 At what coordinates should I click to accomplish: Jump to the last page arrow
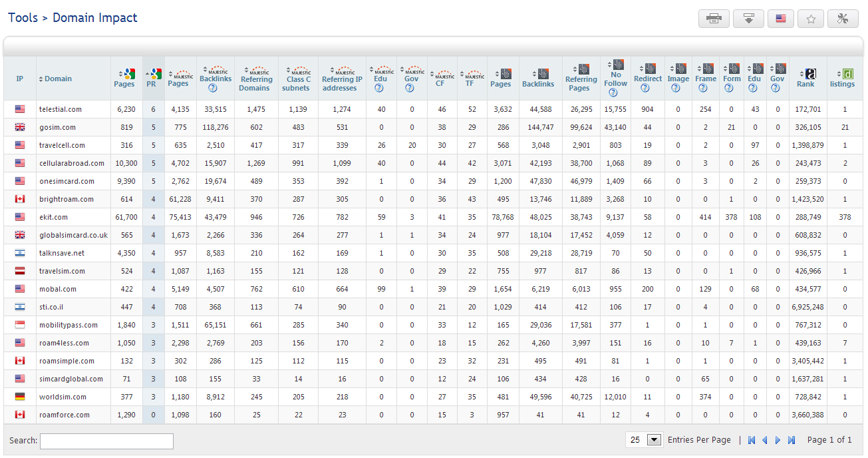[792, 440]
